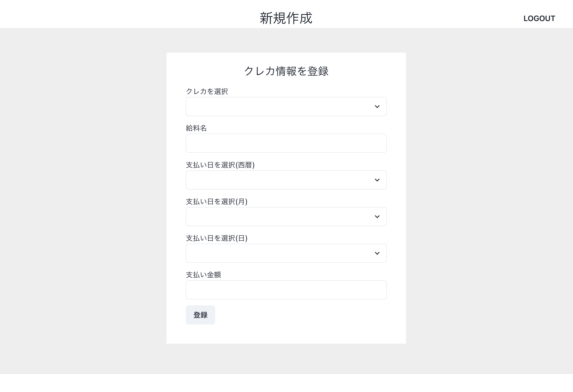
Task: Click the クレカ情報を登録 form heading
Action: point(286,72)
